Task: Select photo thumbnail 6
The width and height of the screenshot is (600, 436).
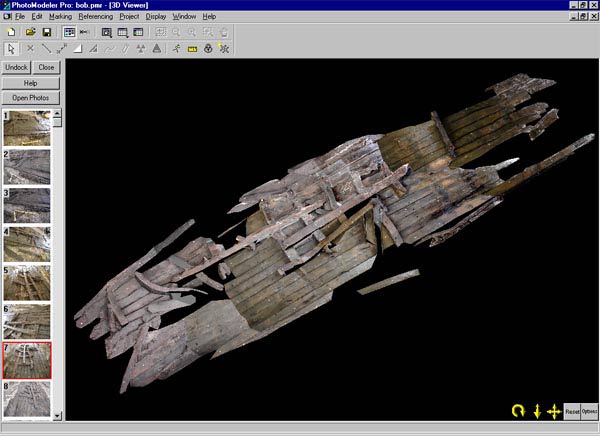Action: pyautogui.click(x=27, y=322)
